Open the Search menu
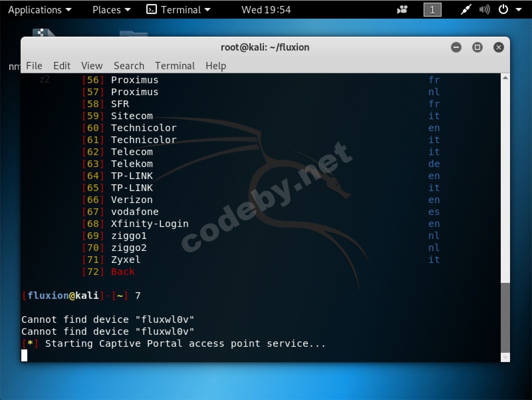 click(x=129, y=66)
